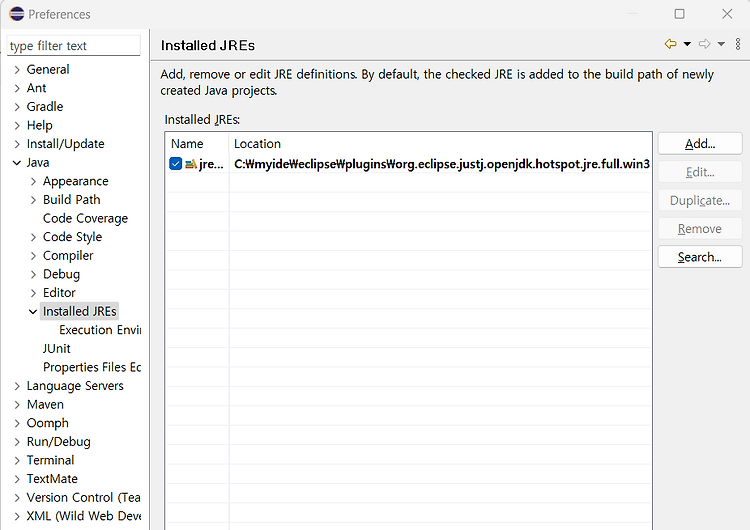Expand the Compiler node
750x530 pixels.
(x=33, y=256)
